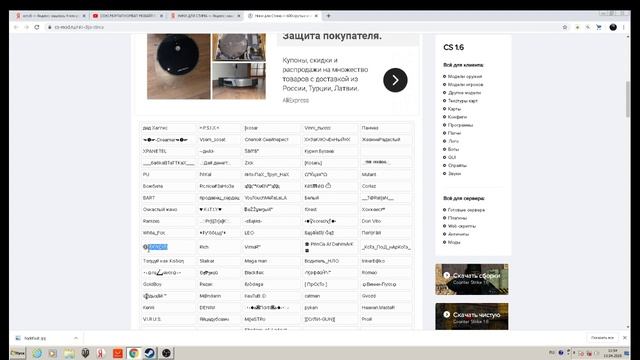Close the active fourth browser tab
The image size is (640, 360).
pos(316,16)
